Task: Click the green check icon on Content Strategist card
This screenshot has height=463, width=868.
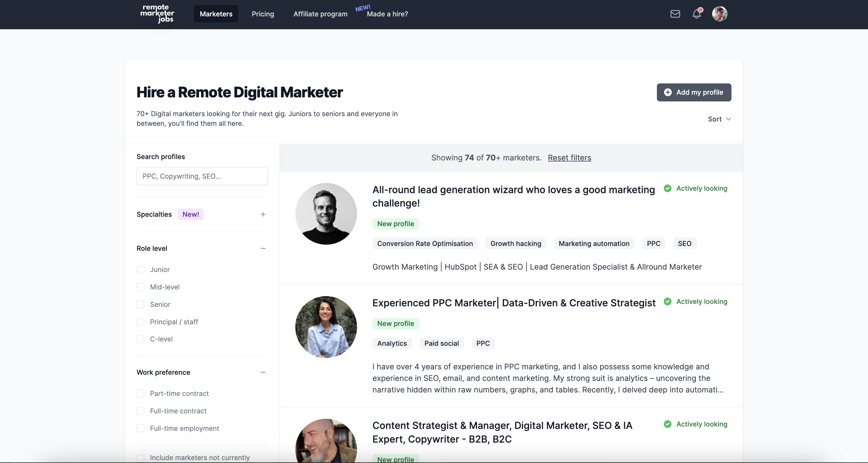Action: coord(667,424)
